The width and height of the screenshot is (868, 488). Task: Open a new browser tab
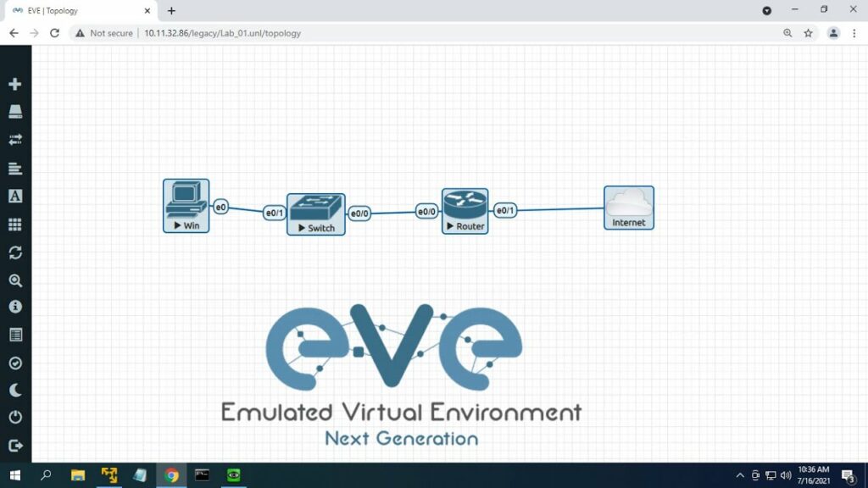coord(171,11)
